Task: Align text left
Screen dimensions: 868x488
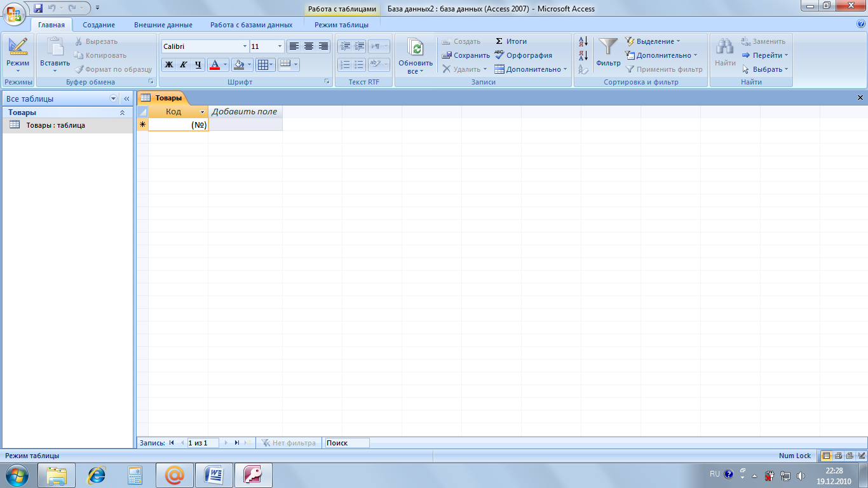Action: pos(294,46)
